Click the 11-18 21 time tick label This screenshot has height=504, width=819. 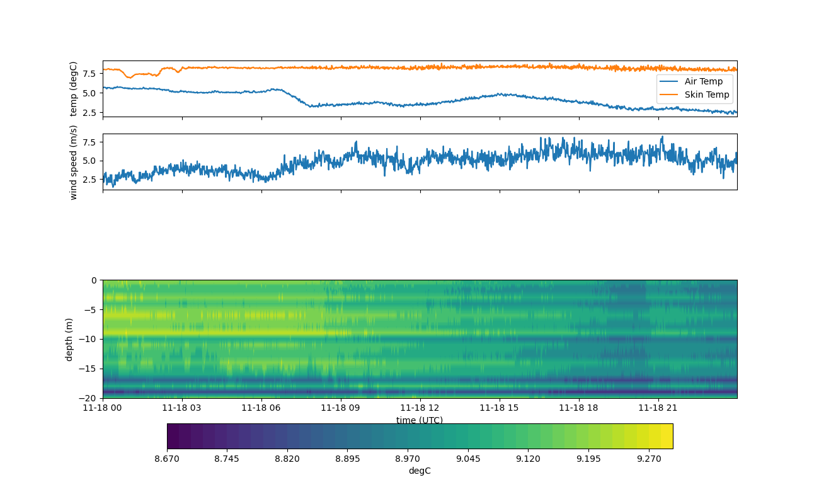(x=658, y=408)
